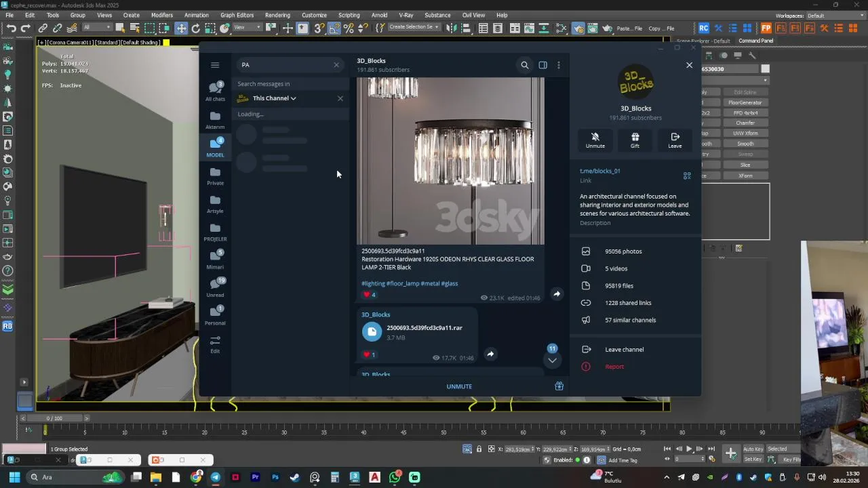Activate the Select and Move tool
Image resolution: width=868 pixels, height=488 pixels.
coord(181,28)
